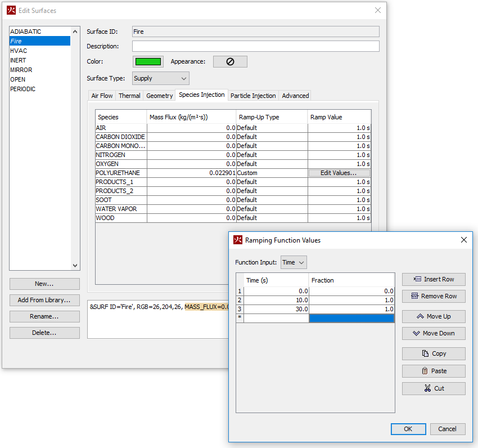Open the Advanced tab
The width and height of the screenshot is (478, 448).
click(295, 96)
